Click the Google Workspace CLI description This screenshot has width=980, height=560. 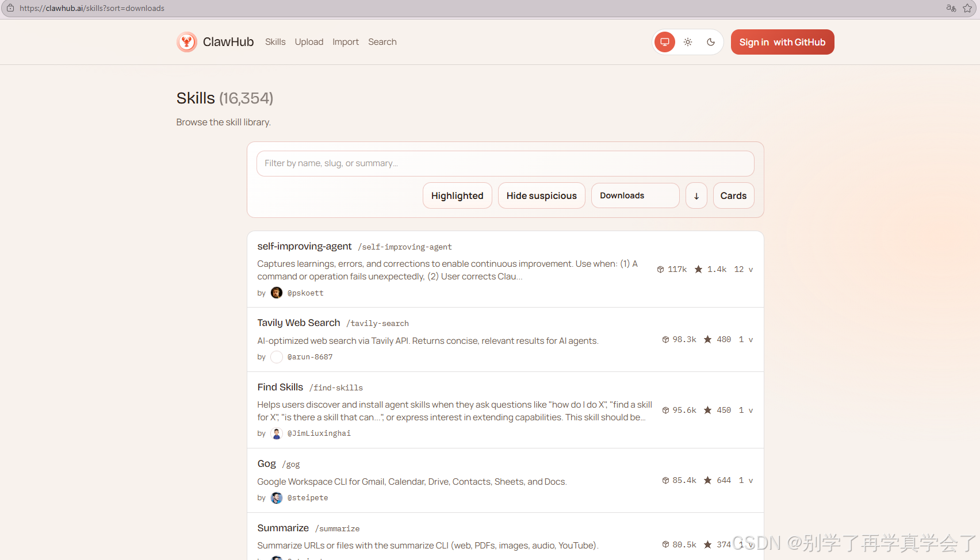(x=412, y=482)
